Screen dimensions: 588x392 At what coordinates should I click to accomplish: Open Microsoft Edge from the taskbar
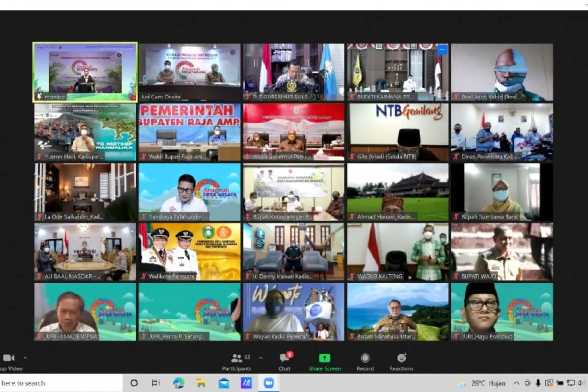pos(179,383)
